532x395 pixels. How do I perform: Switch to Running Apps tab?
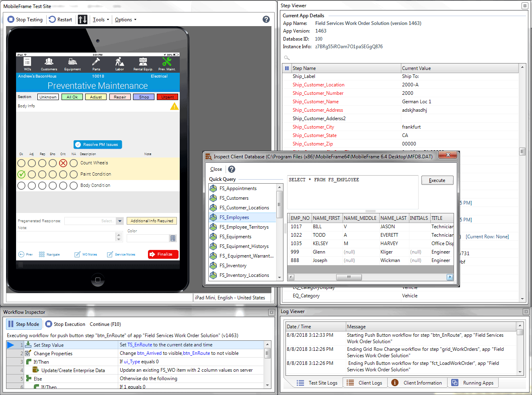point(472,383)
